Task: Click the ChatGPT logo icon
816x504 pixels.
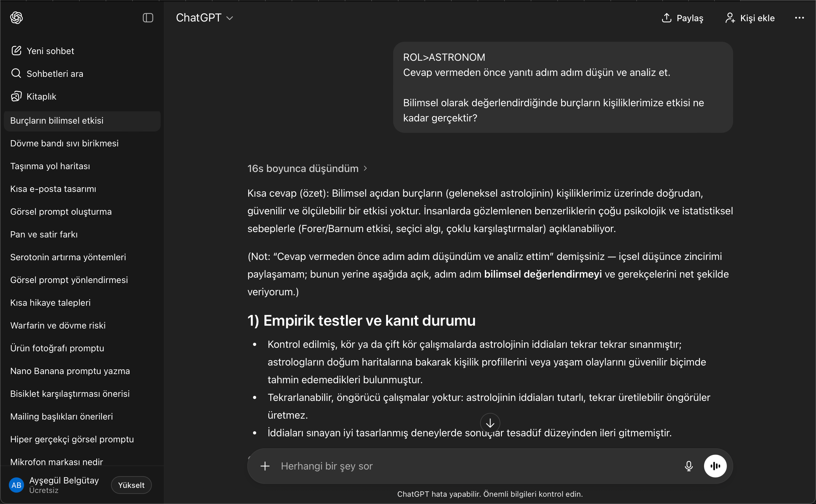Action: coord(16,18)
